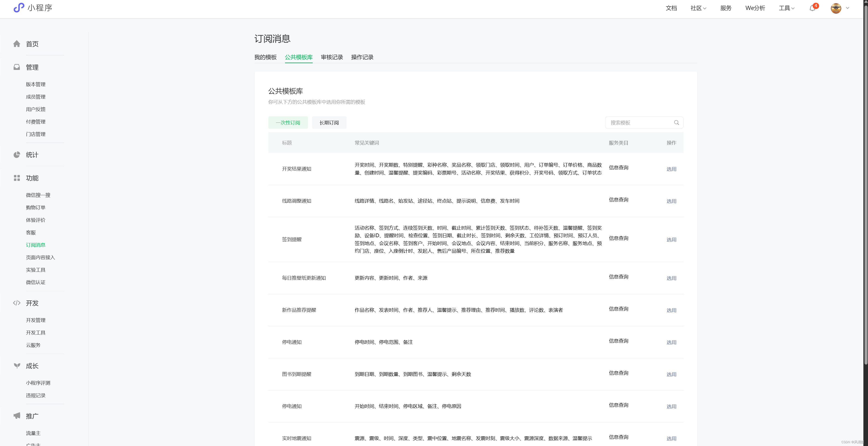
Task: Click the inbox icon beside 管理
Action: (17, 67)
